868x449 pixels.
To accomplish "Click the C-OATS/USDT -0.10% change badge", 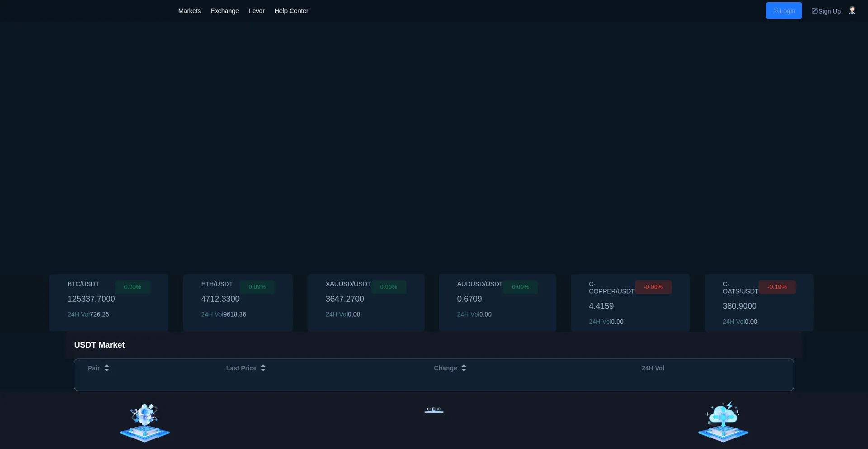I will point(777,287).
